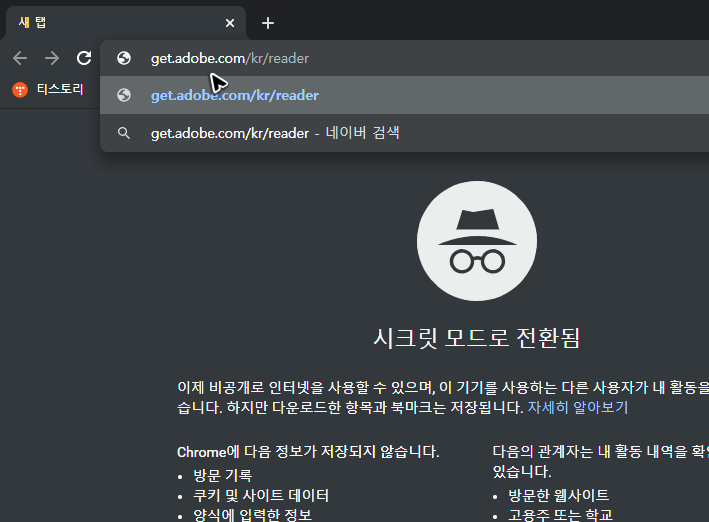
Task: Click the globe icon of the URL suggestion
Action: point(124,95)
